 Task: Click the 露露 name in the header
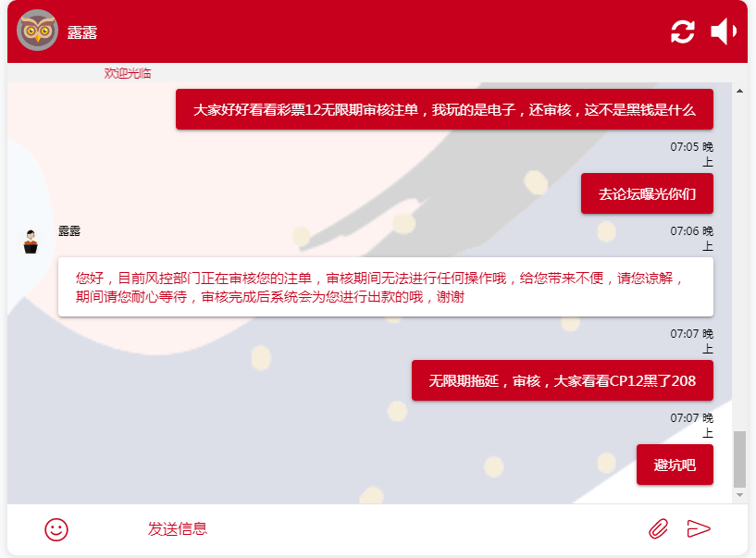point(82,32)
